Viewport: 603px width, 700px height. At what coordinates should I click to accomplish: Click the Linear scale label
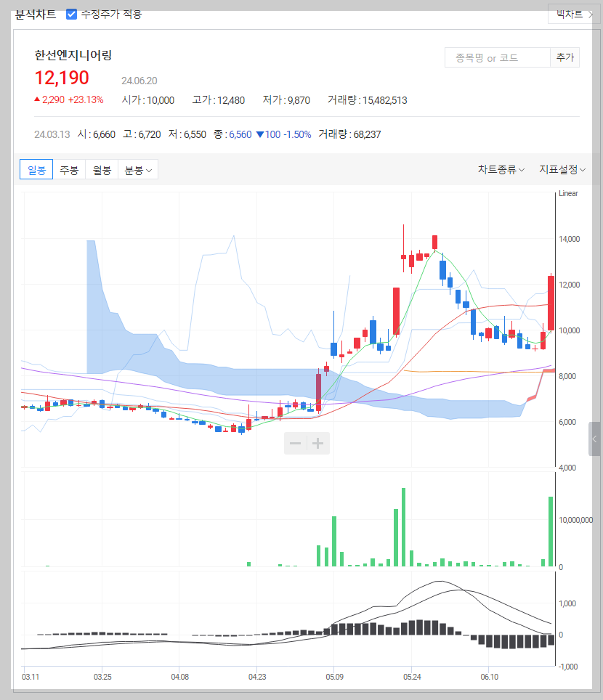(568, 193)
